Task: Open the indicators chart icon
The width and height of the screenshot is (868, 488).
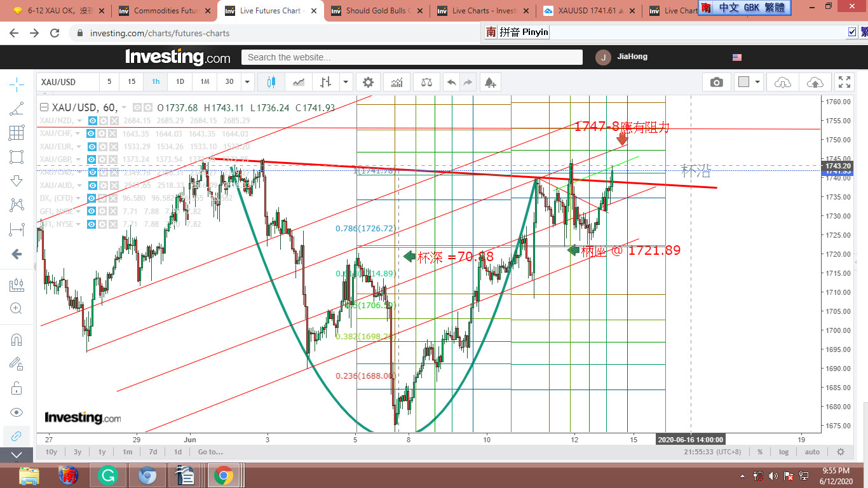Action: click(x=397, y=82)
